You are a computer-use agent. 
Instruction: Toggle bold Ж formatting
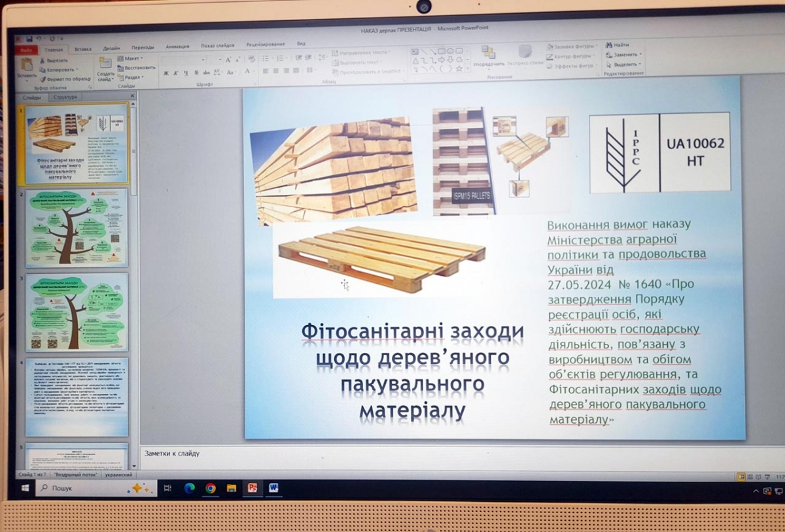click(x=166, y=73)
